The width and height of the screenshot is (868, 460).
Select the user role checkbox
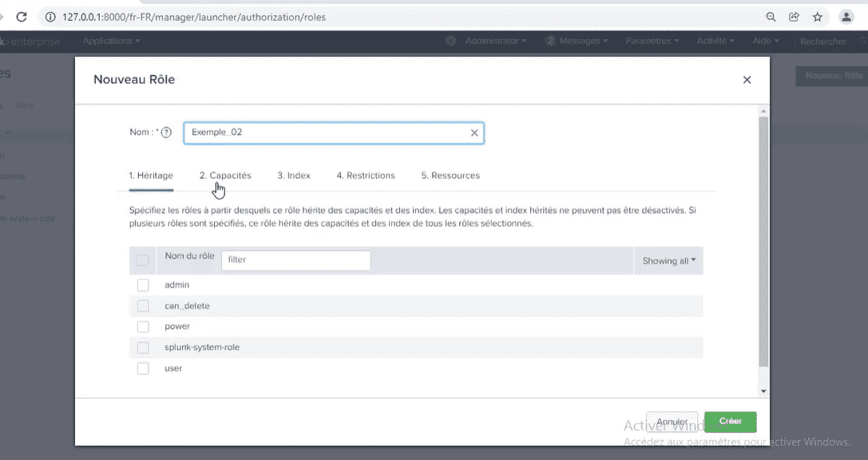point(143,368)
